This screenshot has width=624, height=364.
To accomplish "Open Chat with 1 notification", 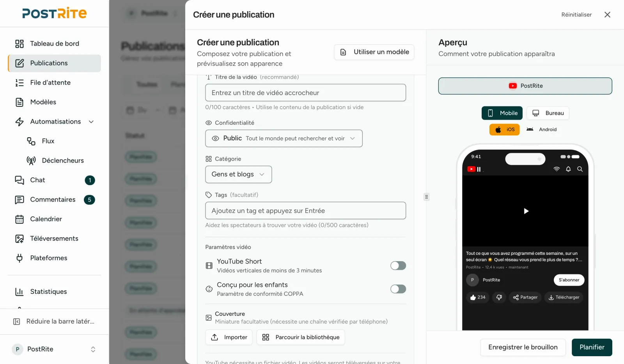I will [54, 180].
